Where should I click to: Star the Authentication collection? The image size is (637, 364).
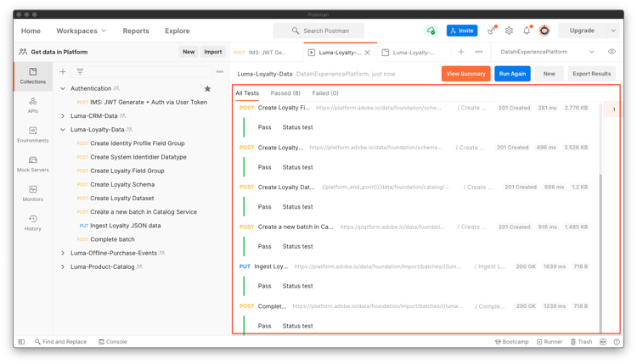[x=207, y=88]
